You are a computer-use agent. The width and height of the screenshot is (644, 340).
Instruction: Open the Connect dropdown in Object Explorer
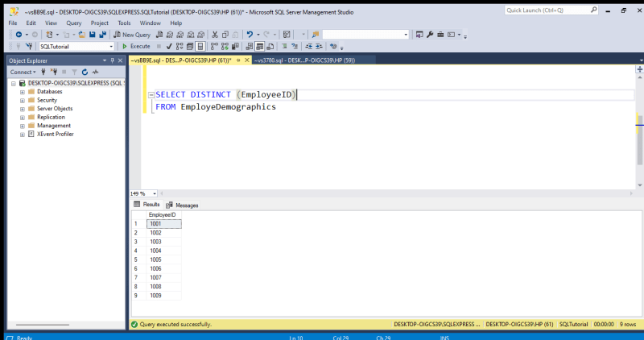[x=23, y=72]
